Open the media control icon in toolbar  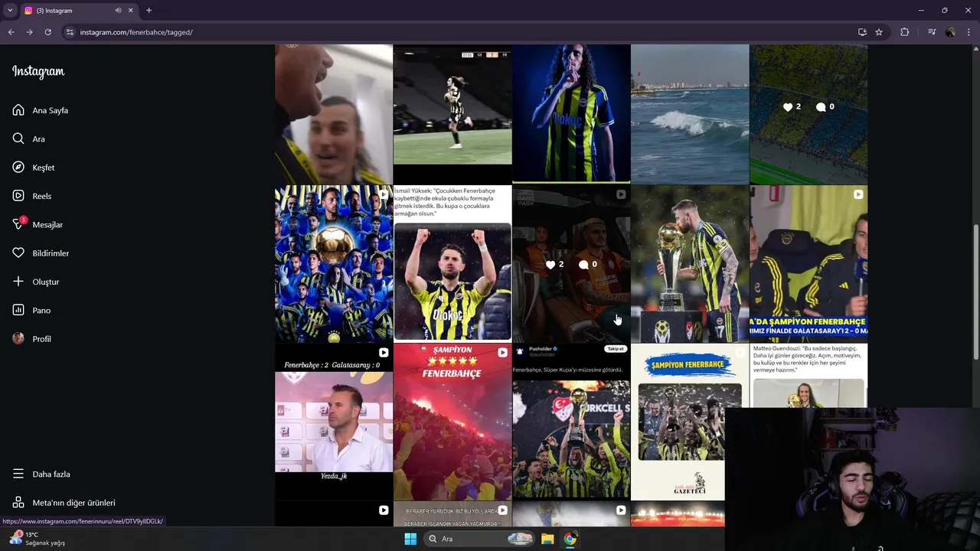pos(932,32)
